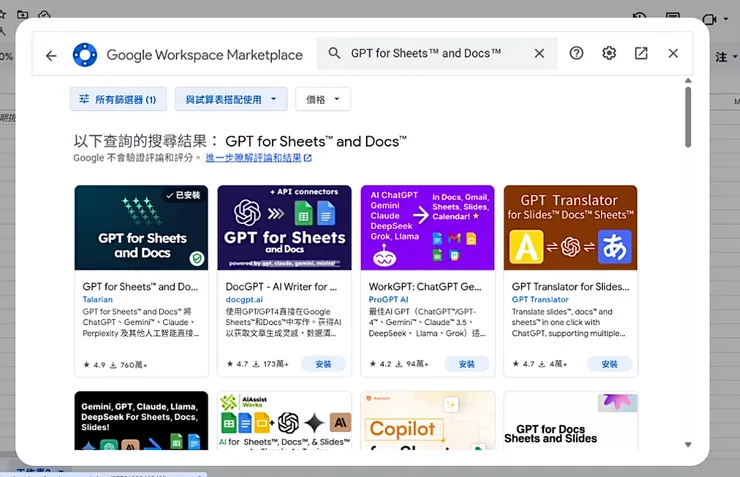Open GPT Translator for Slides card thumbnail
This screenshot has width=740, height=477.
[x=571, y=227]
